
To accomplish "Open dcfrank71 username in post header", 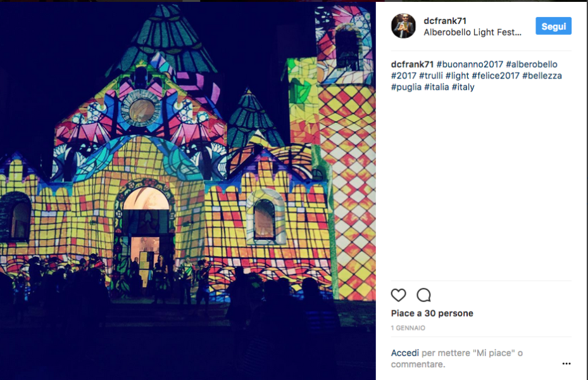I will (445, 21).
